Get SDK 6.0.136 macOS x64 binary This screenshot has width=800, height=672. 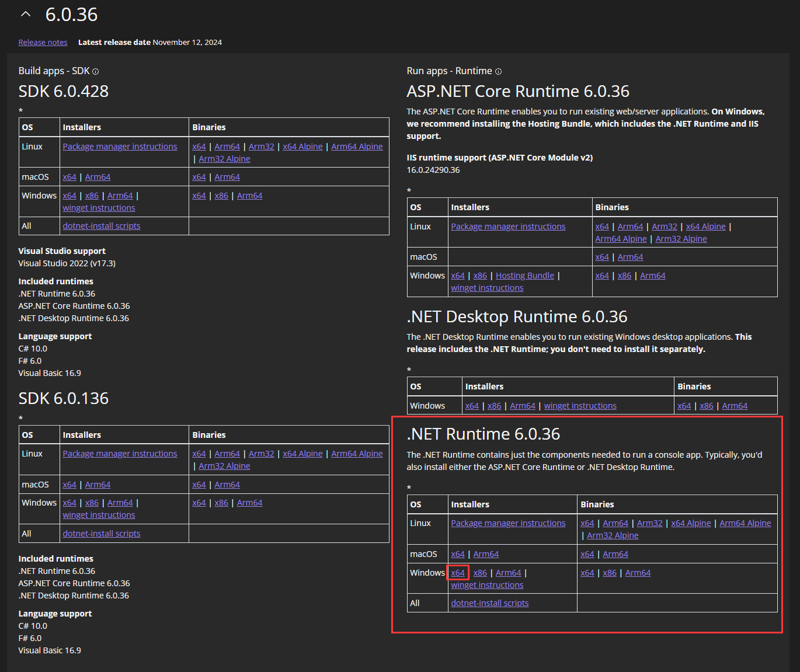pos(199,485)
